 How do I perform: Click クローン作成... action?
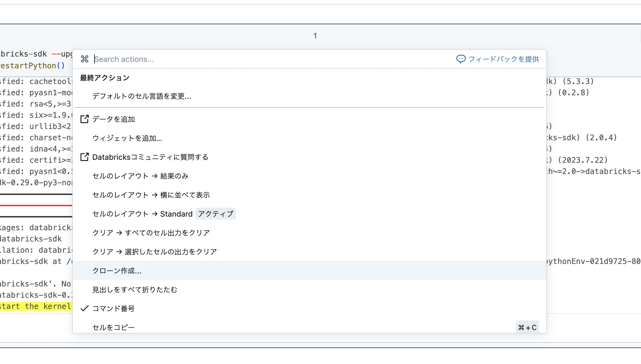[x=309, y=270]
